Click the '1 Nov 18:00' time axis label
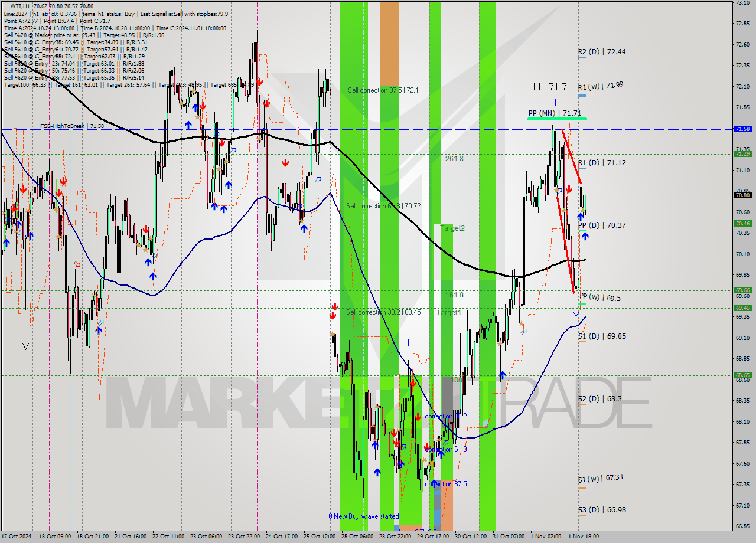The image size is (756, 543). pyautogui.click(x=583, y=537)
